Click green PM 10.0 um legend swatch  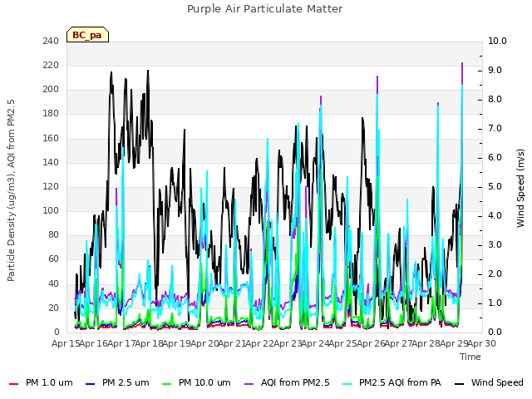point(167,384)
